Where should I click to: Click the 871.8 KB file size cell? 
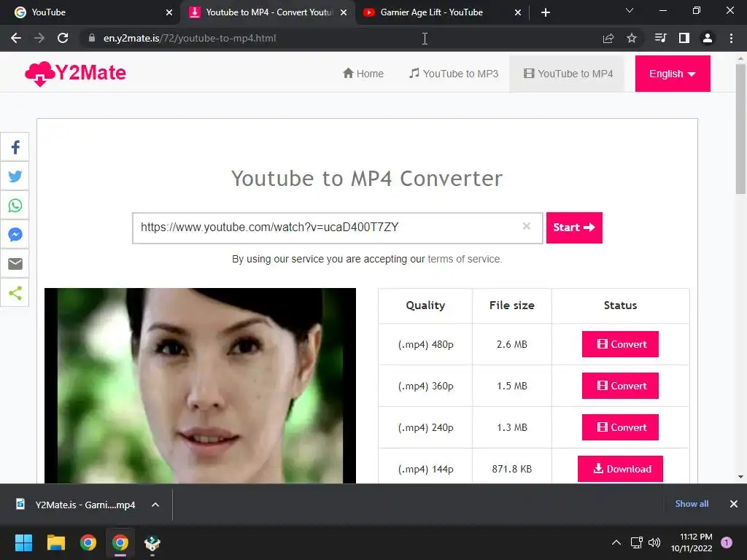click(x=511, y=469)
